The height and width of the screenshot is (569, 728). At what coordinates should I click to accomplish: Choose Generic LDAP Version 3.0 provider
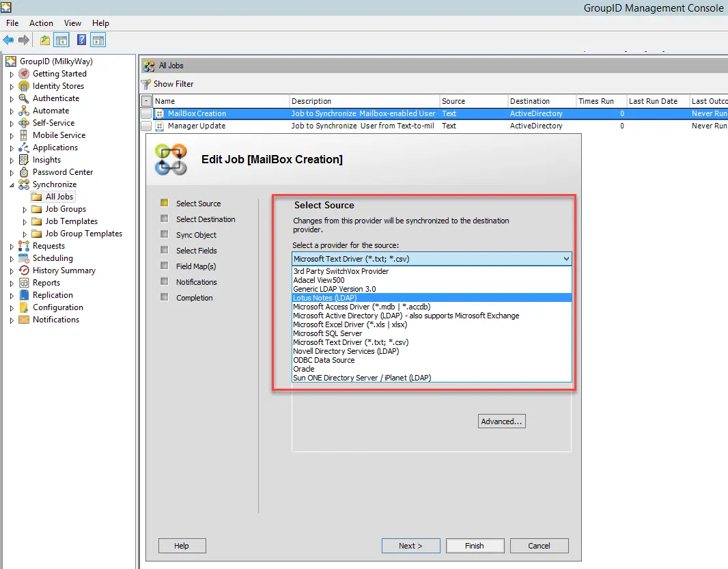(x=432, y=289)
